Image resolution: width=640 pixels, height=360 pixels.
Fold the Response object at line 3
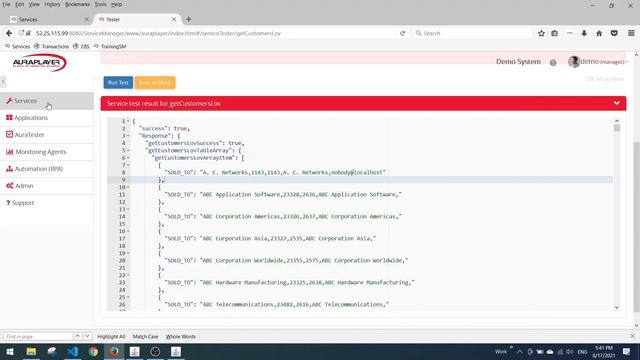(x=128, y=136)
